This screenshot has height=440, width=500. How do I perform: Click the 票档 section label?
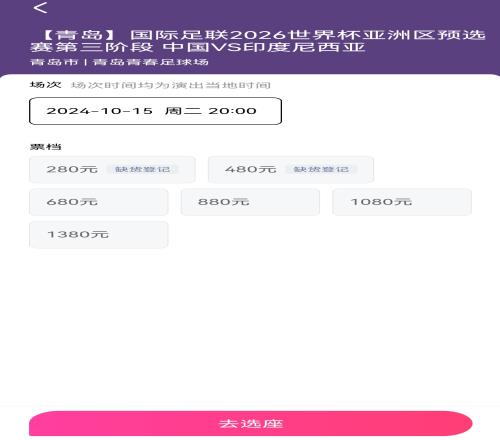(45, 146)
